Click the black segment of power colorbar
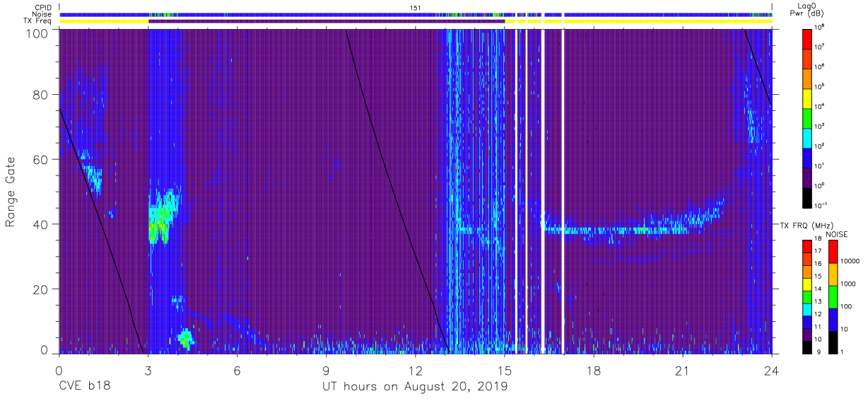 tap(807, 197)
